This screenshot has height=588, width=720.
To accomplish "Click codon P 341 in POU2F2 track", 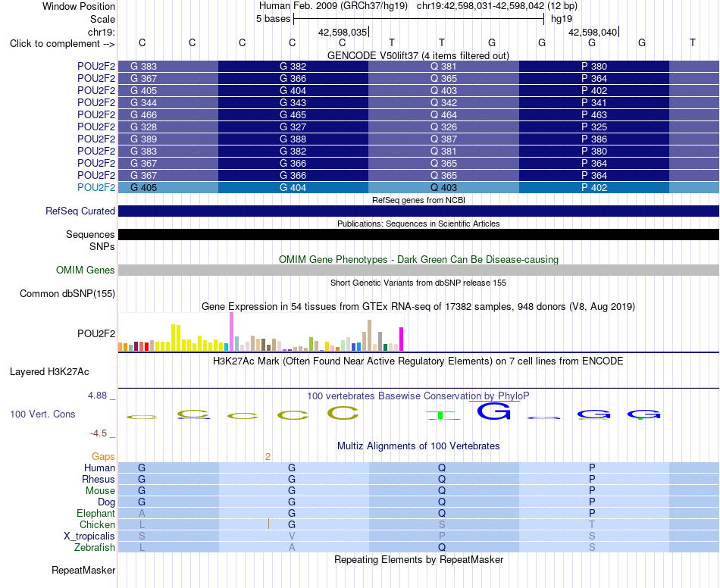I will 593,103.
